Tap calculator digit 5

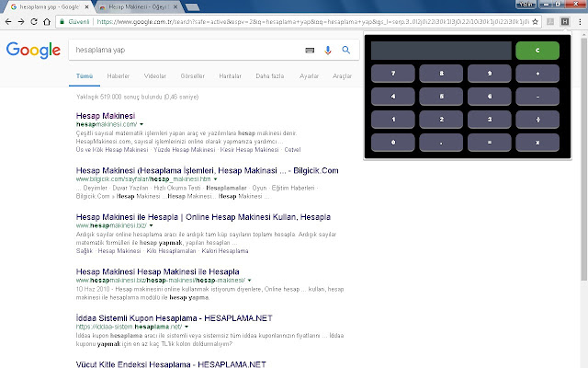point(441,97)
